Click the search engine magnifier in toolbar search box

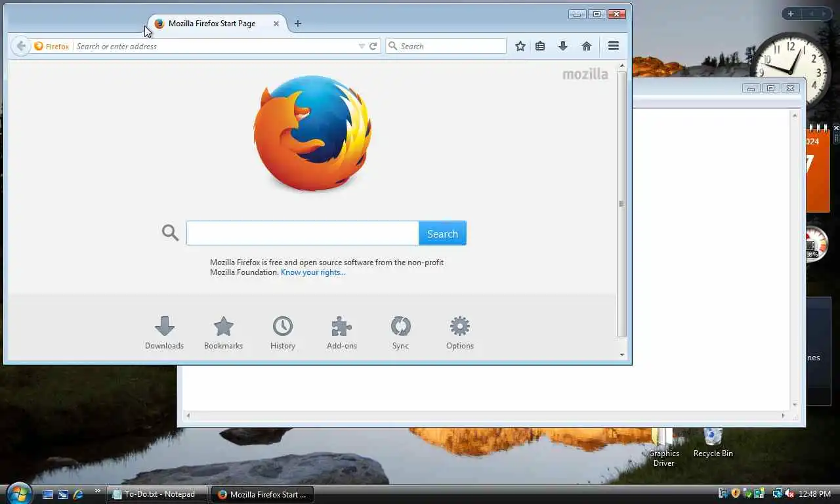coord(393,47)
